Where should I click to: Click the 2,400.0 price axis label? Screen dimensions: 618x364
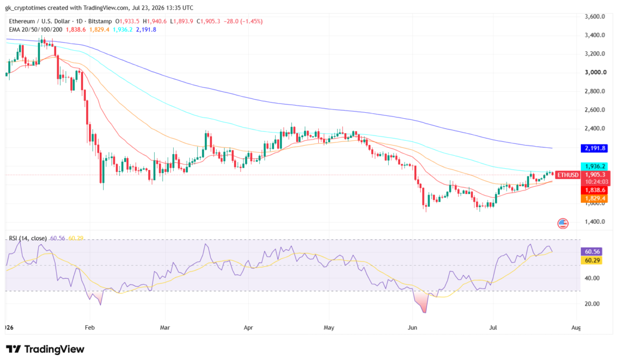click(595, 128)
